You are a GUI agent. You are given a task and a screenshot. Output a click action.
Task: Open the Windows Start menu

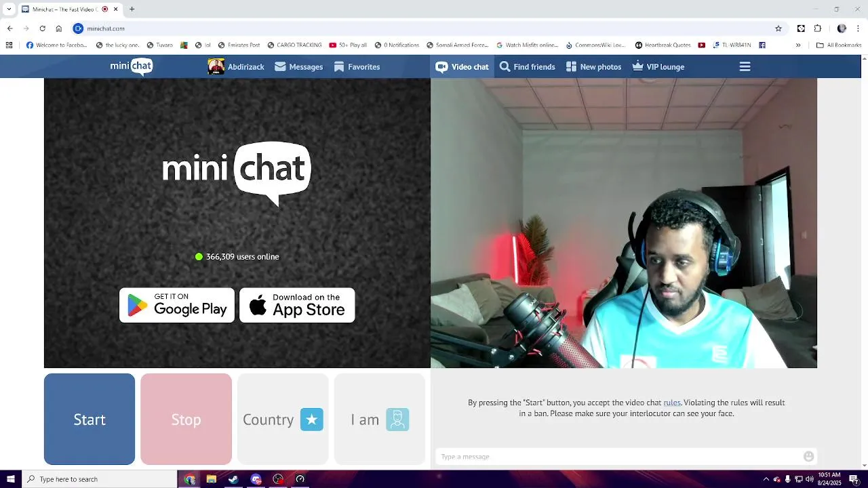coord(10,479)
